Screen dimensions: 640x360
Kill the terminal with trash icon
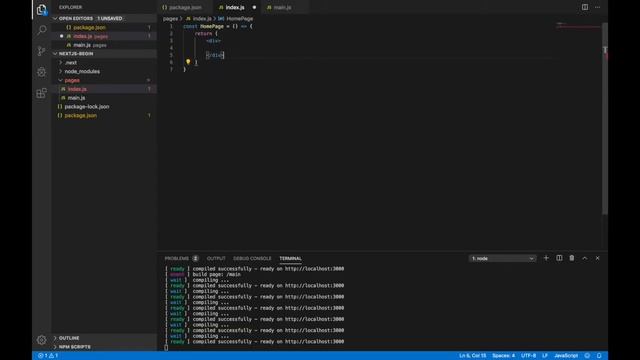[x=572, y=258]
